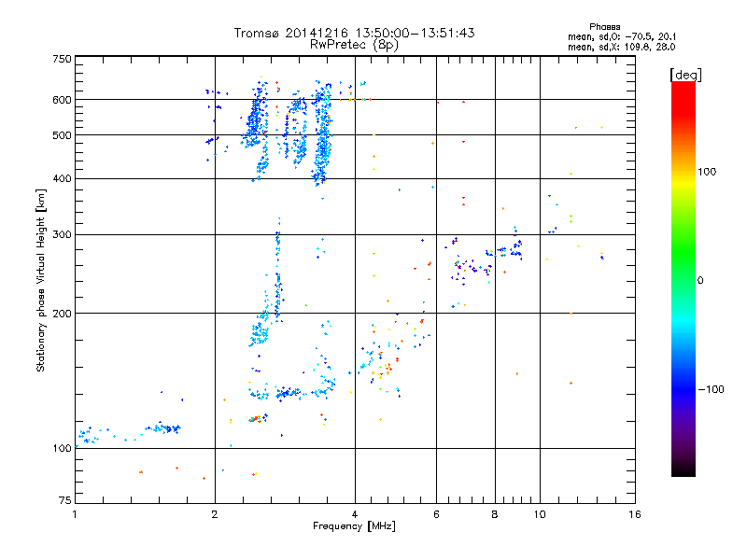Viewport: 747px width, 560px height.
Task: Click the x-axis label "2"
Action: pos(215,514)
